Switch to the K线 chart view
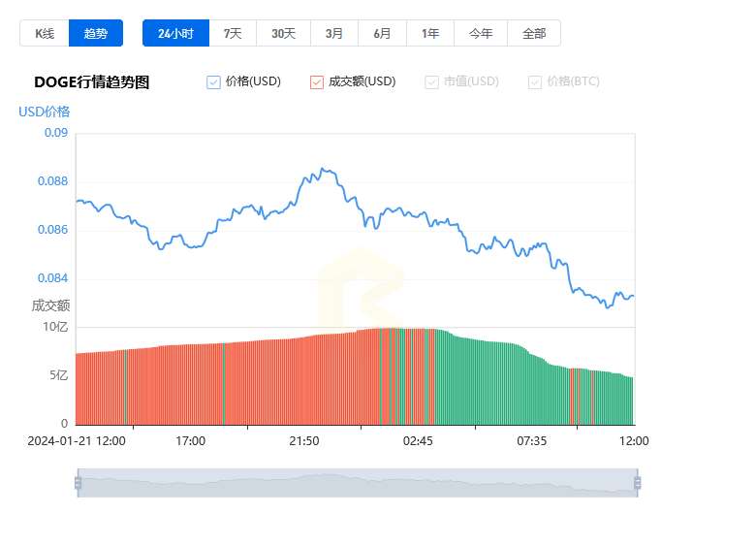The height and width of the screenshot is (546, 756). click(45, 33)
